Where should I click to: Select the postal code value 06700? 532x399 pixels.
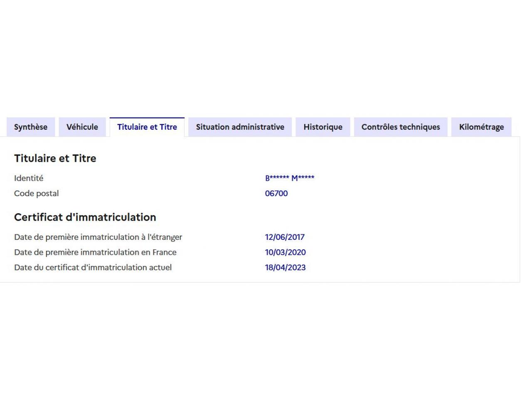[276, 194]
